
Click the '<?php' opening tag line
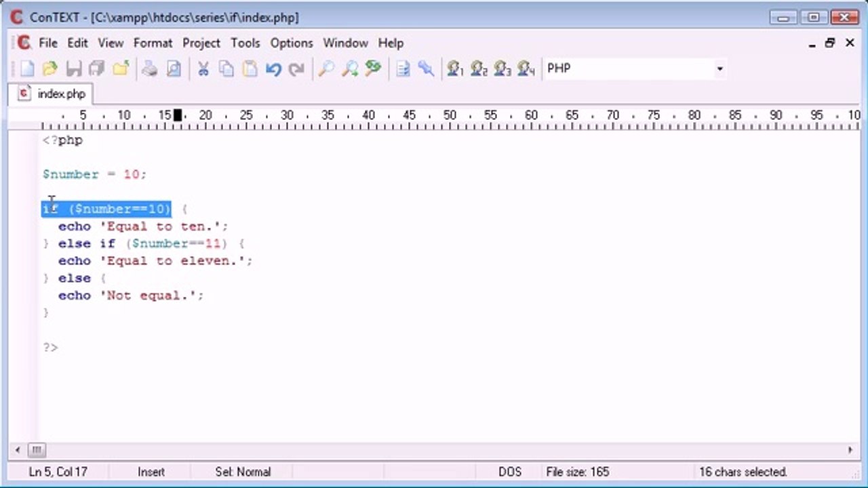point(62,140)
